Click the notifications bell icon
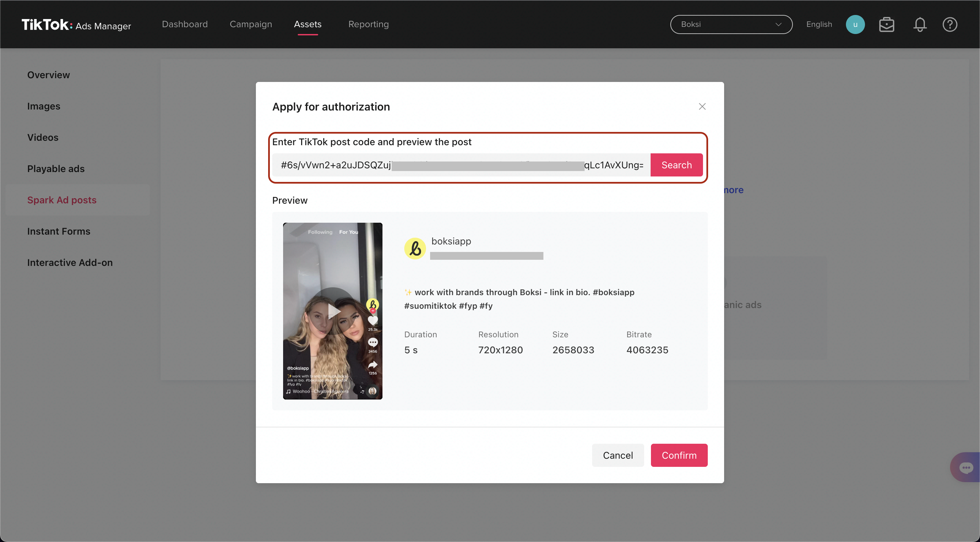Image resolution: width=980 pixels, height=542 pixels. click(x=920, y=24)
